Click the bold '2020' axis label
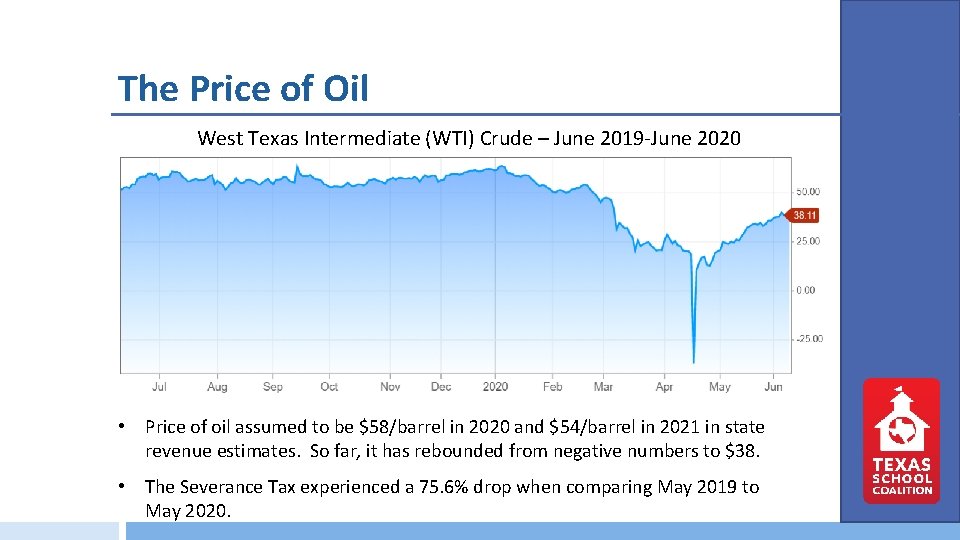Image resolution: width=960 pixels, height=540 pixels. pyautogui.click(x=495, y=387)
